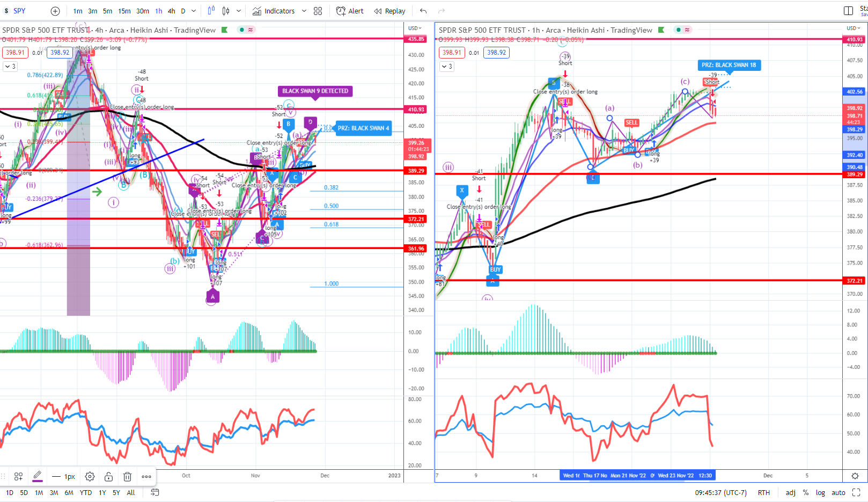868x502 pixels.
Task: Set date range to All
Action: [130, 493]
